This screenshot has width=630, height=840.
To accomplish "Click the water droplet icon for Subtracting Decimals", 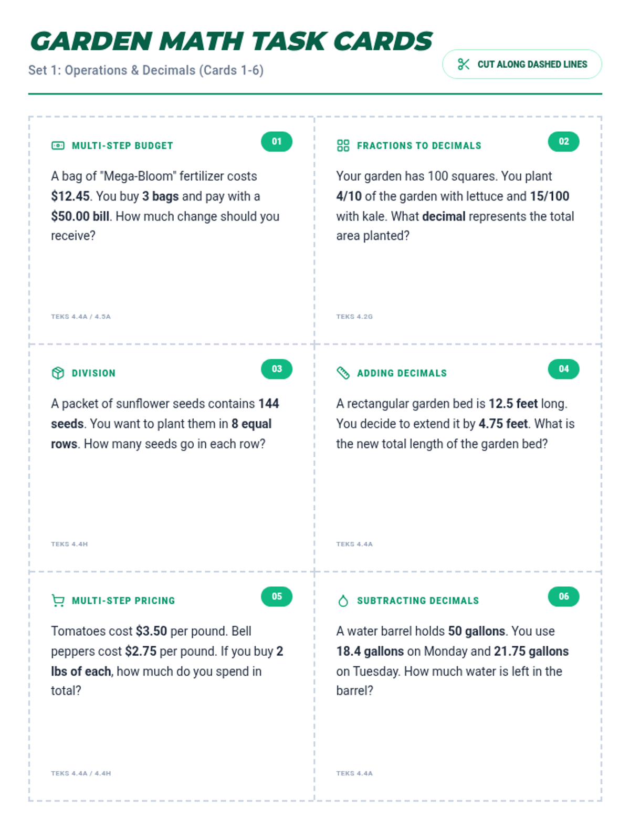I will point(343,601).
